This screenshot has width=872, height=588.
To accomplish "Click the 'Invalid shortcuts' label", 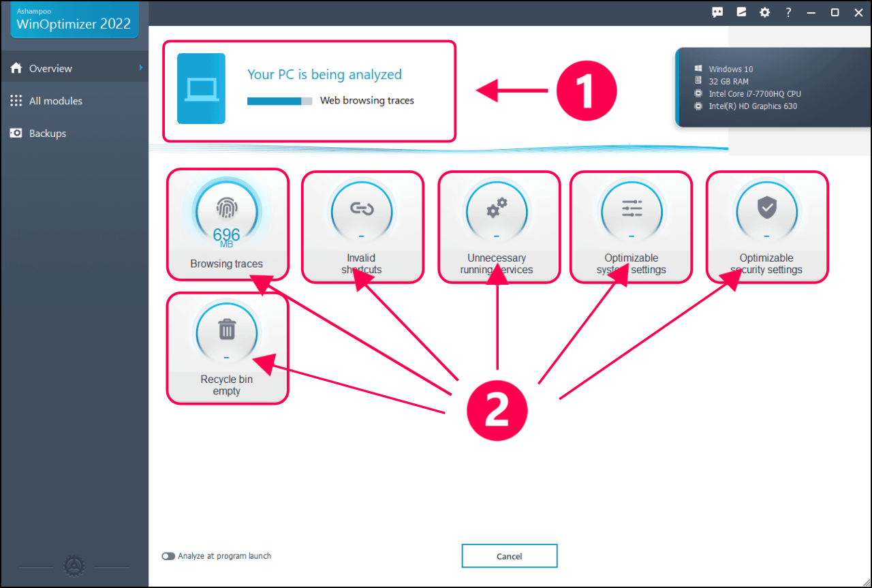I will point(361,264).
